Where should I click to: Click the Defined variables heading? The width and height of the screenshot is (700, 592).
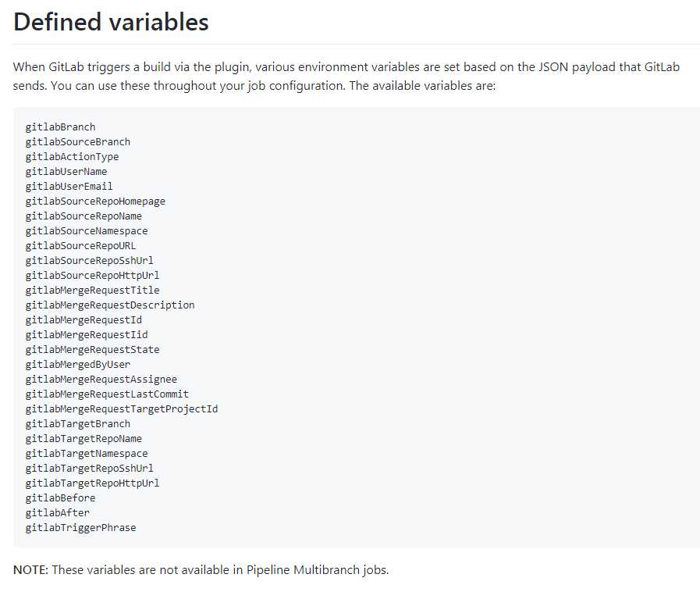(111, 22)
